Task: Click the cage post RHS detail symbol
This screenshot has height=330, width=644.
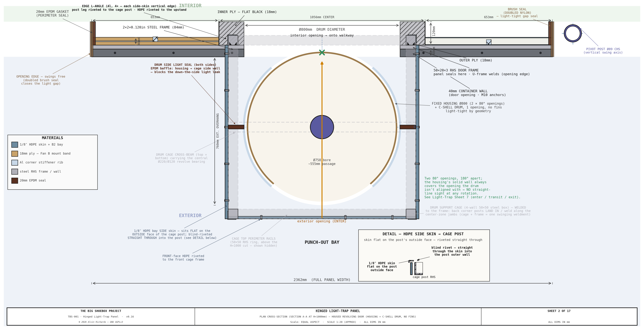Action: pyautogui.click(x=419, y=268)
